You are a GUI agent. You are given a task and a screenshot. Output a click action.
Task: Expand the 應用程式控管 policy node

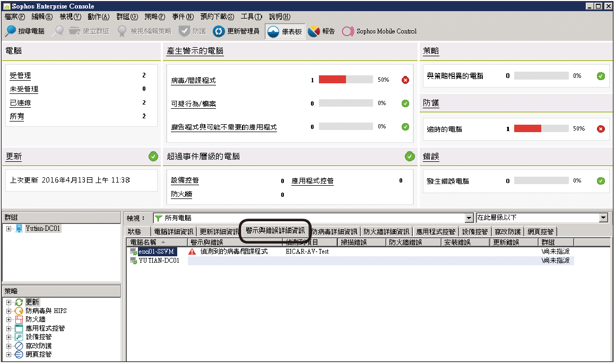(8, 328)
